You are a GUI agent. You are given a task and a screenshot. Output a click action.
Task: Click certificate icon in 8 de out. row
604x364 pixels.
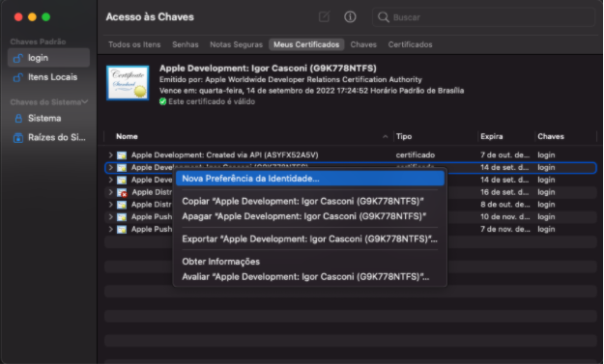pyautogui.click(x=122, y=205)
